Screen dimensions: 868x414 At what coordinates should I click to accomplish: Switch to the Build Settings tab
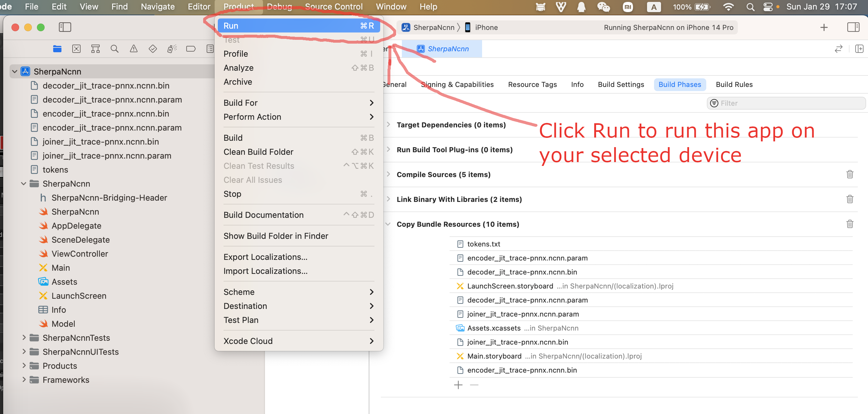[x=621, y=84]
